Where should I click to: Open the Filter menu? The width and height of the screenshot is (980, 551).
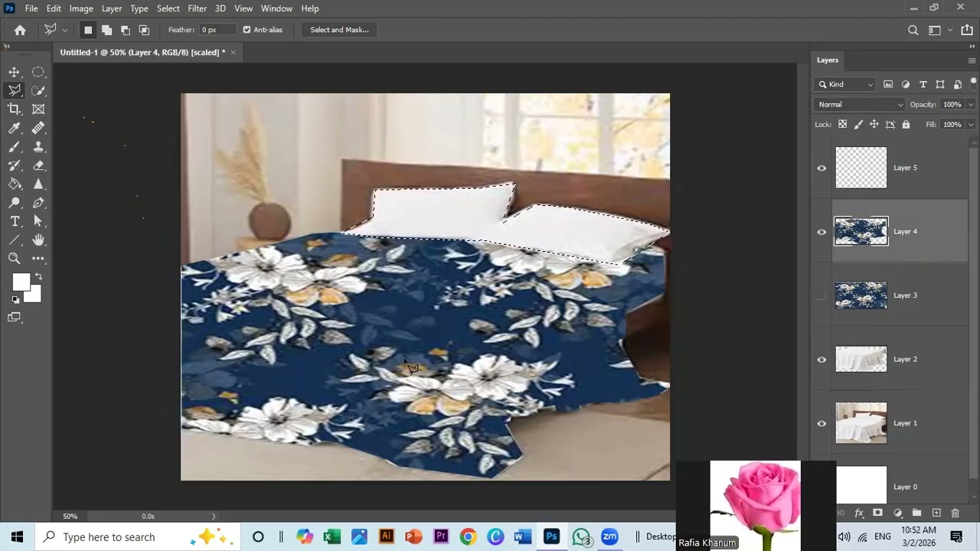(198, 8)
